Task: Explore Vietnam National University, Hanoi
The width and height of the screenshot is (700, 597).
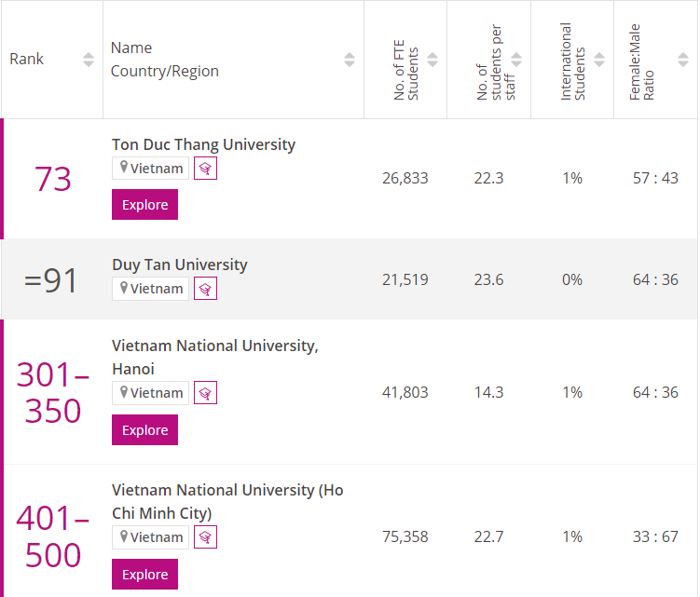Action: coord(144,430)
